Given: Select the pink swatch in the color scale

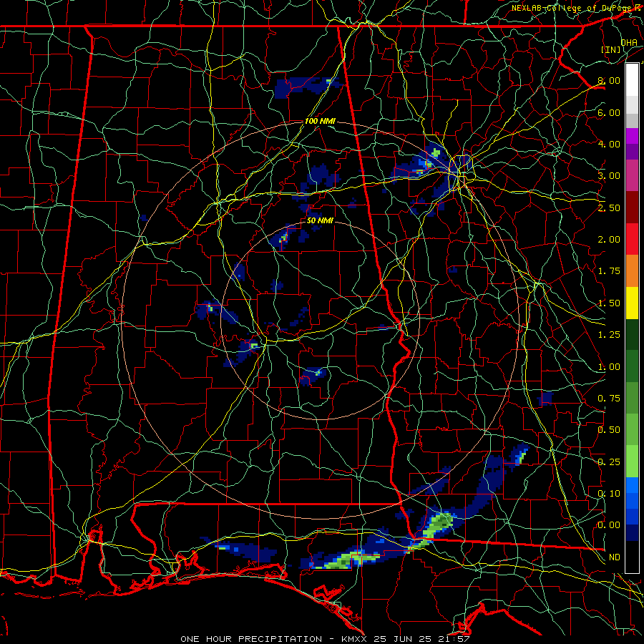Looking at the screenshot, I should [x=632, y=175].
